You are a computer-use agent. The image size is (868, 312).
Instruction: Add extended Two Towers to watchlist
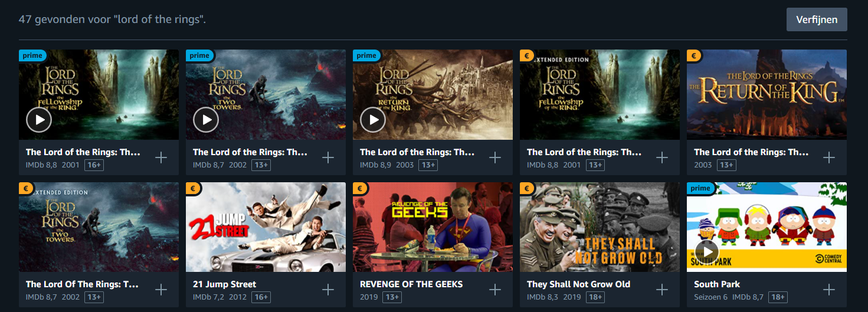click(161, 290)
